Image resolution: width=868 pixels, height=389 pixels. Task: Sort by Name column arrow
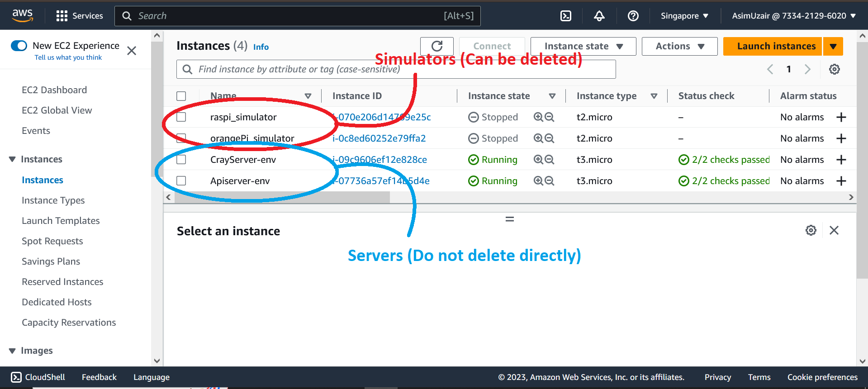(308, 96)
